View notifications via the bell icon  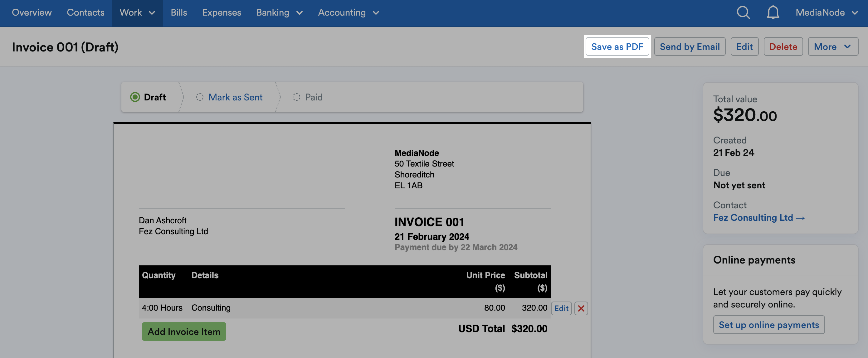coord(772,12)
